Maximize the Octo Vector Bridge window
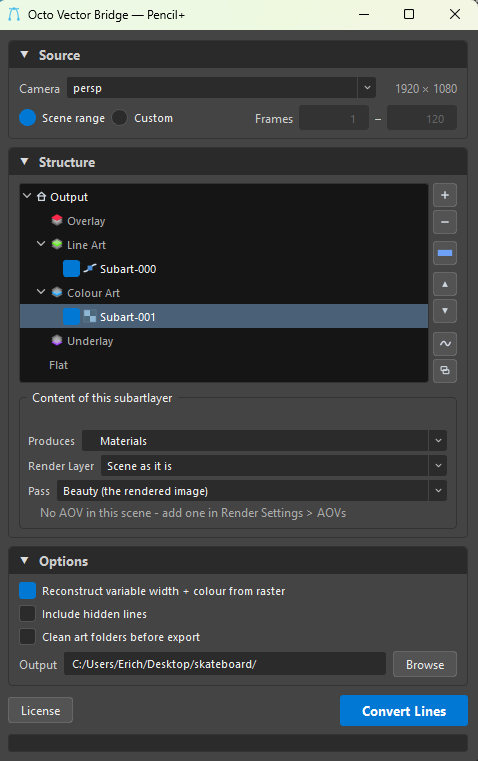This screenshot has width=478, height=761. pyautogui.click(x=409, y=15)
